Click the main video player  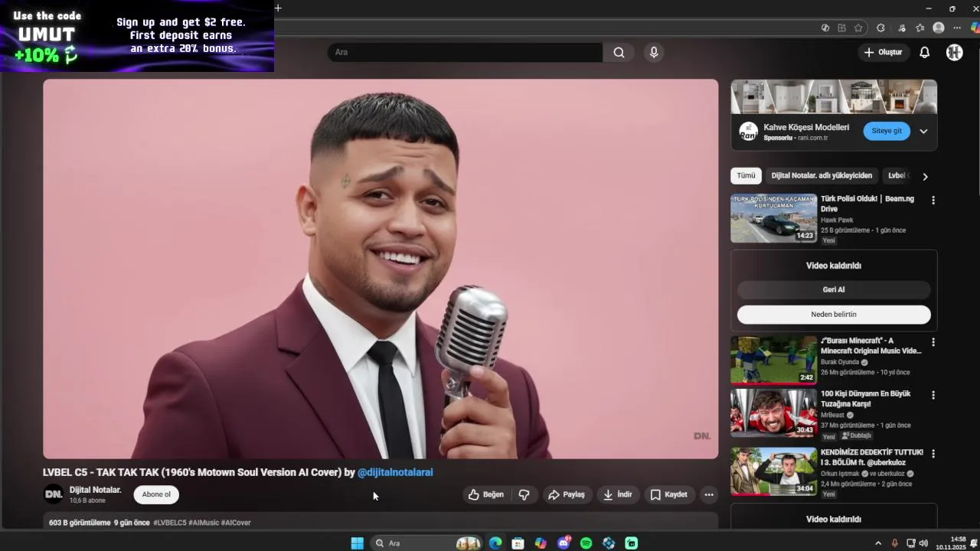click(381, 269)
